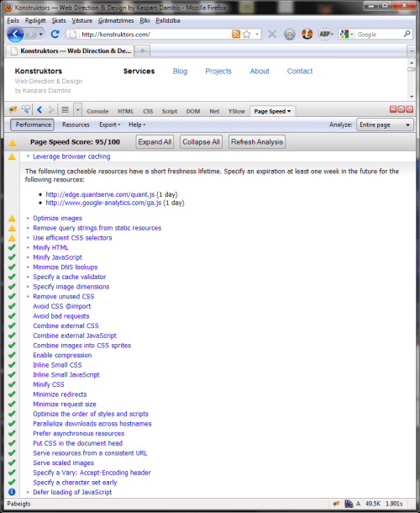Open the google-analytics ga.js link
The height and width of the screenshot is (513, 420).
click(x=103, y=203)
